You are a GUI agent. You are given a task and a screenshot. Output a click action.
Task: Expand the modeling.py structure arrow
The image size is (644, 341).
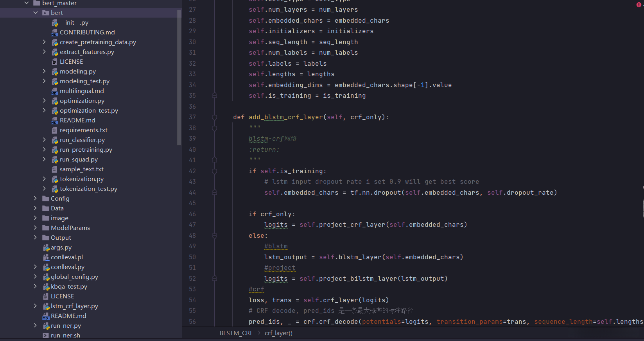44,71
